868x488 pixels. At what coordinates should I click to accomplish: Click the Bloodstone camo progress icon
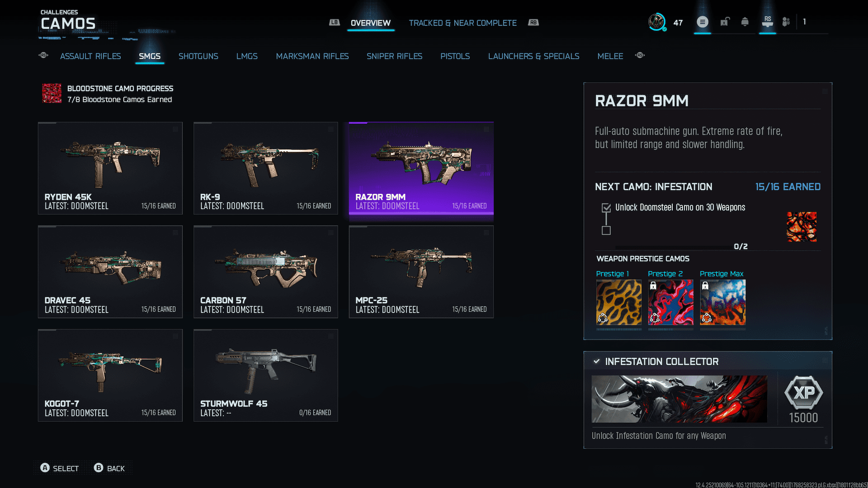click(x=52, y=94)
